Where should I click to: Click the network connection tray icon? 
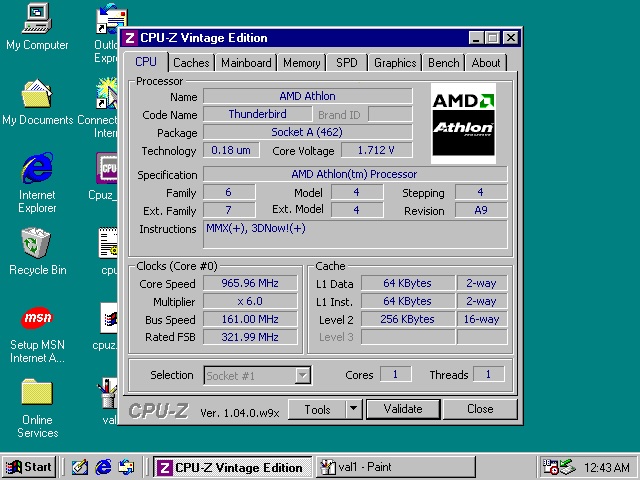click(567, 467)
